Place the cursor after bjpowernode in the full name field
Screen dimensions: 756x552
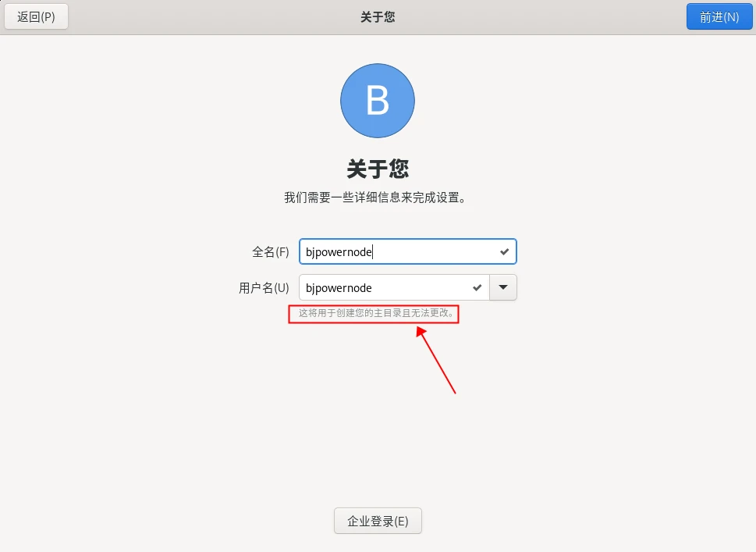click(x=373, y=252)
